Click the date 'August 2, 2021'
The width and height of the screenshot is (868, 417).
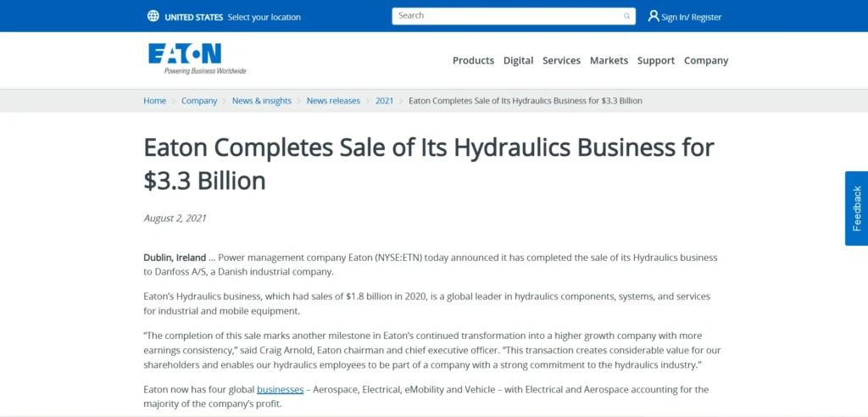coord(175,218)
